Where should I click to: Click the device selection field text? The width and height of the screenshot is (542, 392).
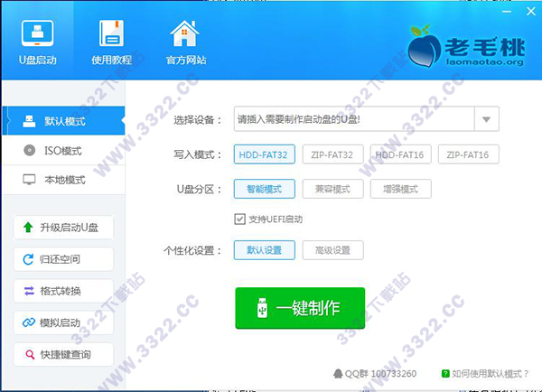299,119
